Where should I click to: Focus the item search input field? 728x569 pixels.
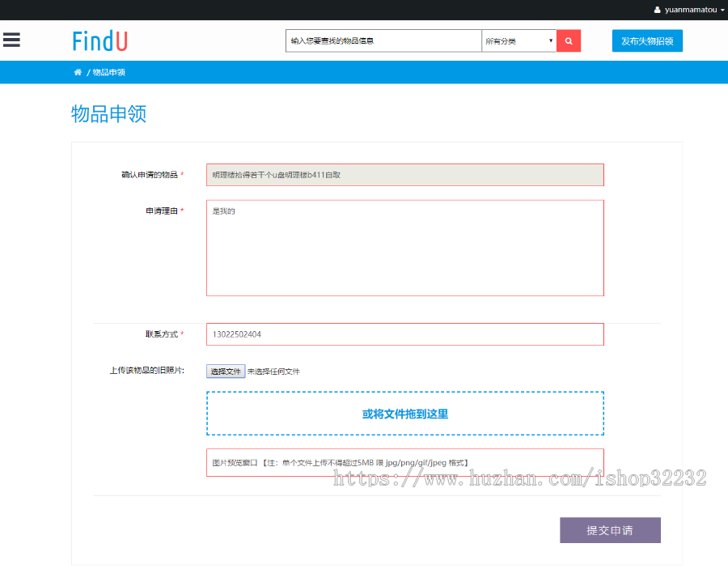(x=383, y=41)
